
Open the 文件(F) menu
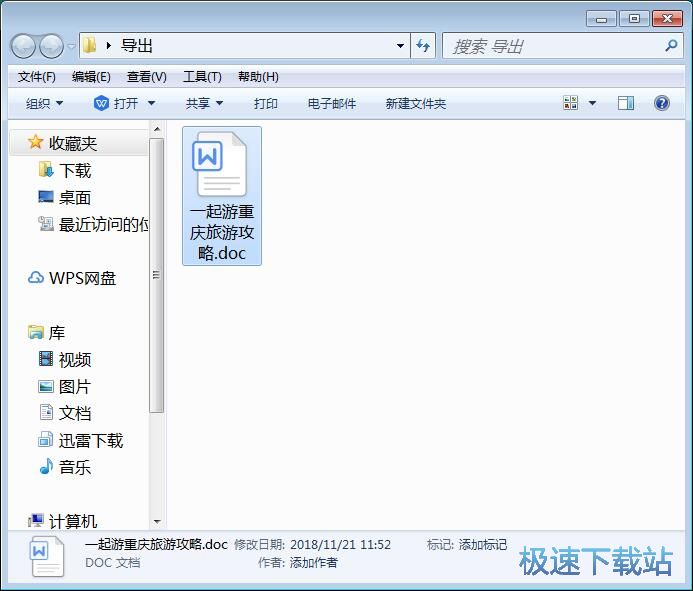coord(36,77)
